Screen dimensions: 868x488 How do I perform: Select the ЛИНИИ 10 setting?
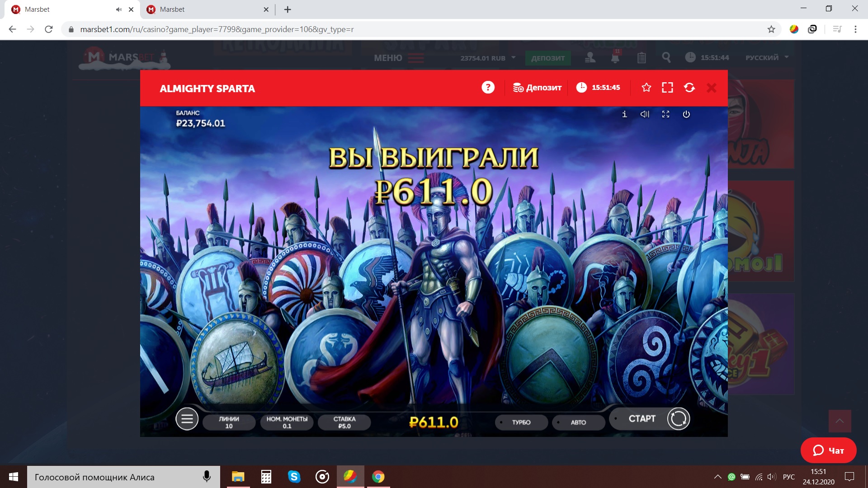(229, 422)
